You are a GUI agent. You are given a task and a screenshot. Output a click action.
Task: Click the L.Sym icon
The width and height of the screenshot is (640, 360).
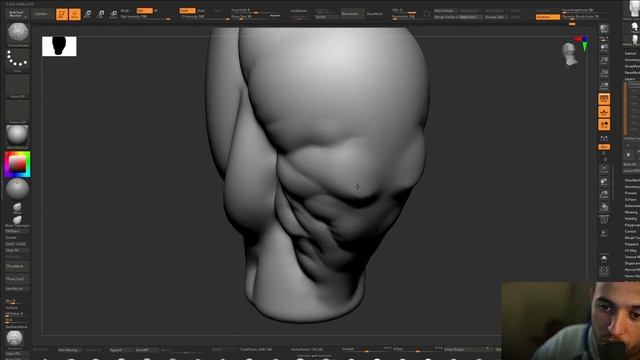[604, 138]
